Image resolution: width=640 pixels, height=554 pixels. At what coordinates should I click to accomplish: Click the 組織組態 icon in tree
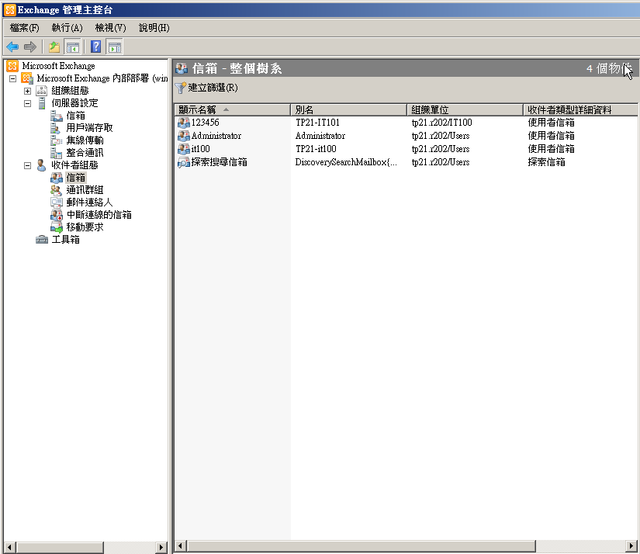[42, 90]
